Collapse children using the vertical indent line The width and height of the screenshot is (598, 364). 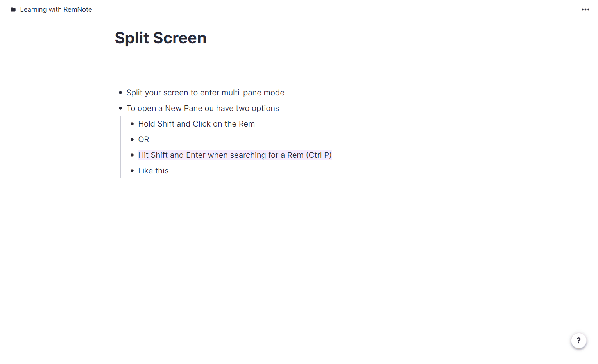coord(120,147)
